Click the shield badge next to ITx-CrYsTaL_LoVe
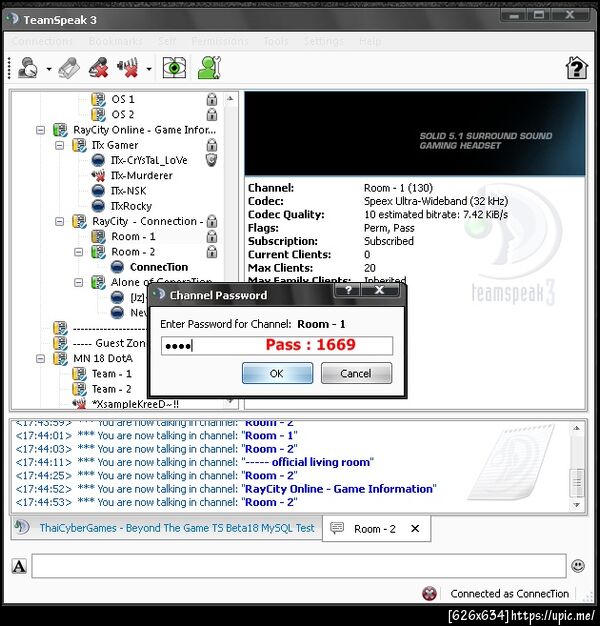The width and height of the screenshot is (600, 626). coord(211,160)
